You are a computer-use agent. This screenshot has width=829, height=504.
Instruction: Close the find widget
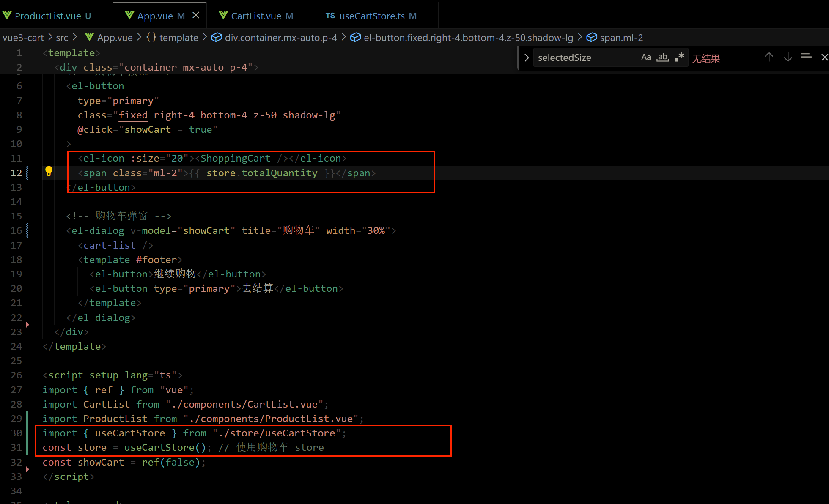[x=824, y=57]
